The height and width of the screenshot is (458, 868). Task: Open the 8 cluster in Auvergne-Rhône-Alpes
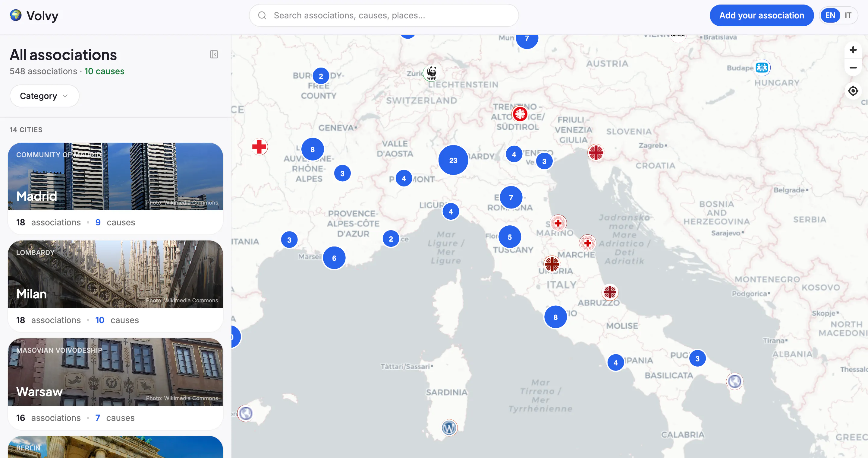point(312,149)
